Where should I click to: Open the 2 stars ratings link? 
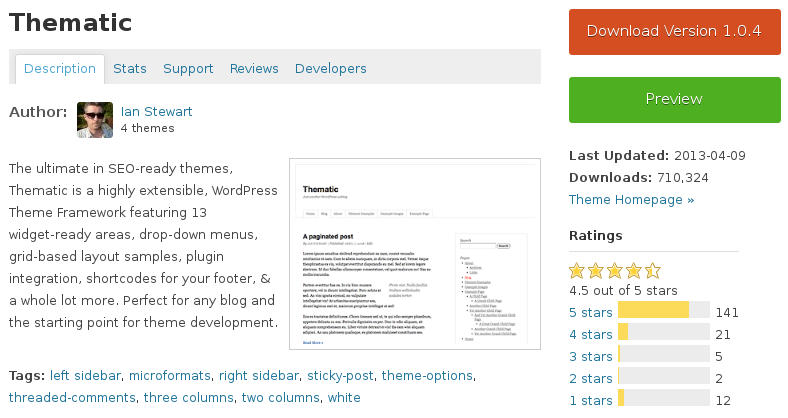[x=590, y=378]
